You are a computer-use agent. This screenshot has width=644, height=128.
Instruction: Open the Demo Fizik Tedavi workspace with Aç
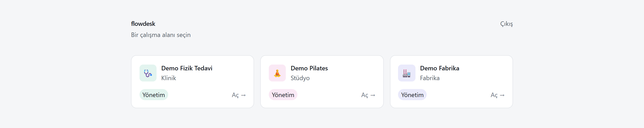[239, 95]
